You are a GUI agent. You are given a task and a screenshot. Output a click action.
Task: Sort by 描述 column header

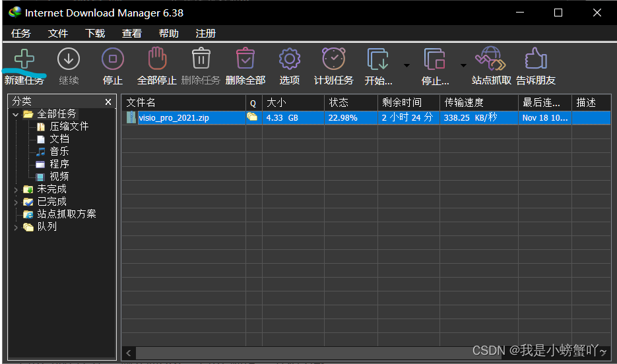point(591,103)
